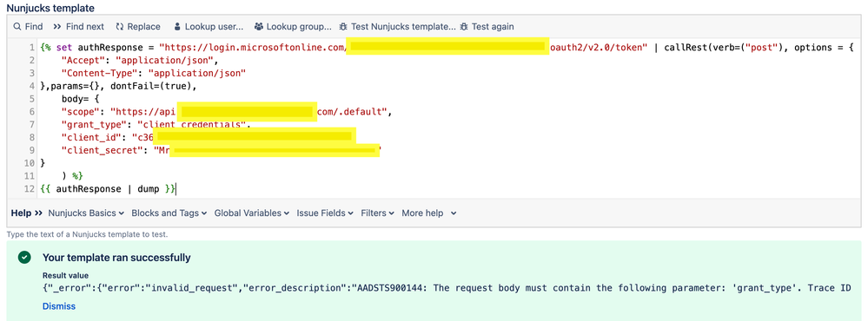Screen dimensions: 868x321
Task: Click the Replace refresh icon
Action: click(x=120, y=27)
